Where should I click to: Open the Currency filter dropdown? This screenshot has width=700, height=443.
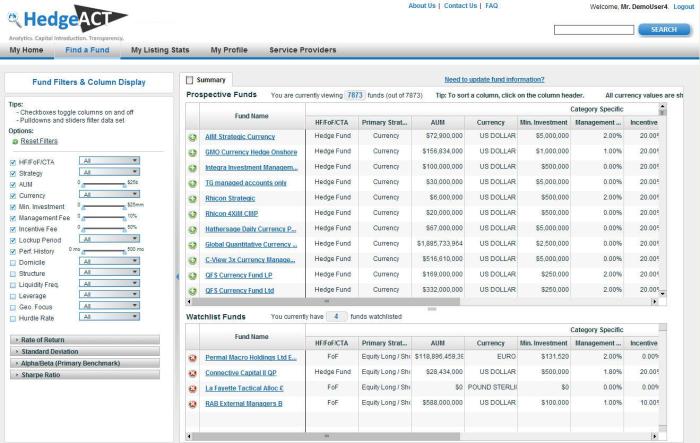coord(109,194)
